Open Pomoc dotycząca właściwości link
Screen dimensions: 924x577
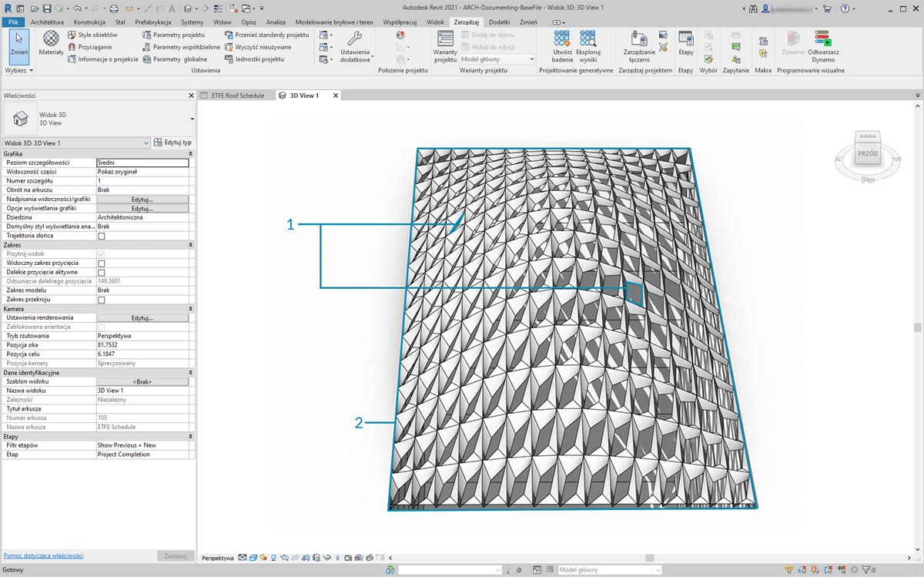coord(43,555)
